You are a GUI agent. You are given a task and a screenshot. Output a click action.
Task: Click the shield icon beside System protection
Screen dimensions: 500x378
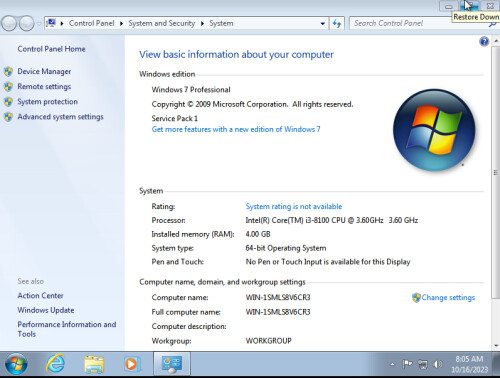tap(8, 102)
